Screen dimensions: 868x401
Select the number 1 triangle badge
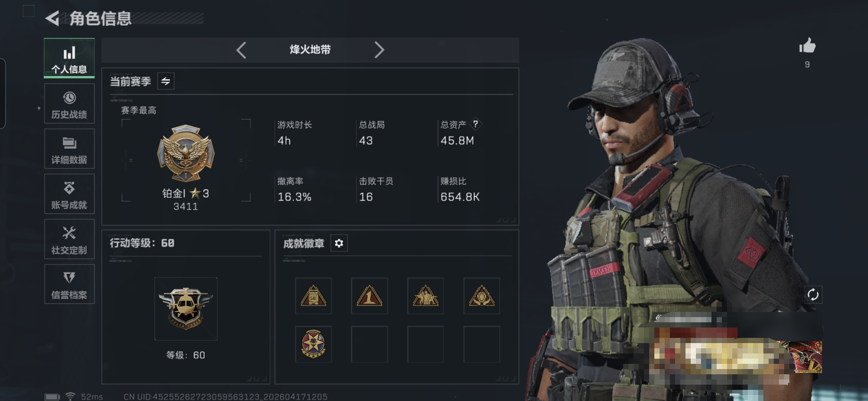pyautogui.click(x=369, y=296)
